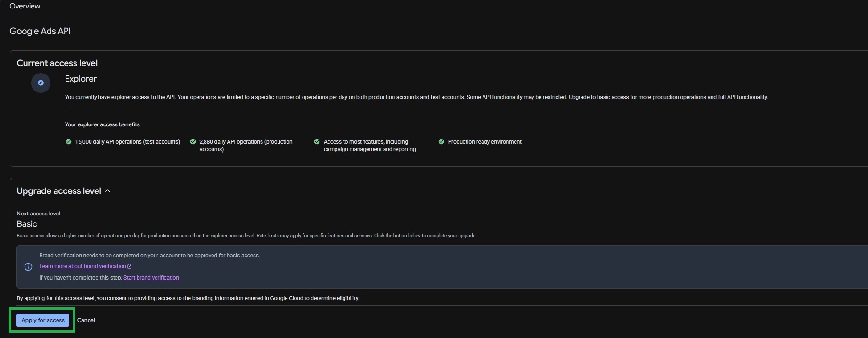Viewport: 868px width, 338px height.
Task: Click the Explorer compass icon
Action: (41, 83)
